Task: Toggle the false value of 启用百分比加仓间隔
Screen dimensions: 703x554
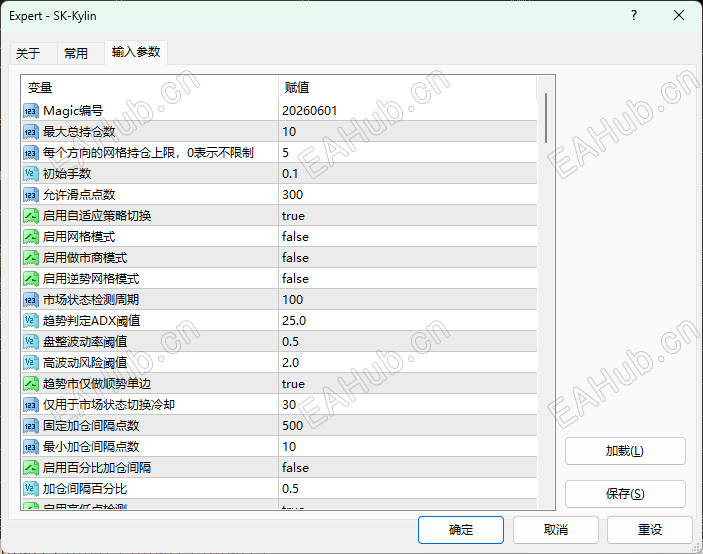Action: pyautogui.click(x=295, y=467)
